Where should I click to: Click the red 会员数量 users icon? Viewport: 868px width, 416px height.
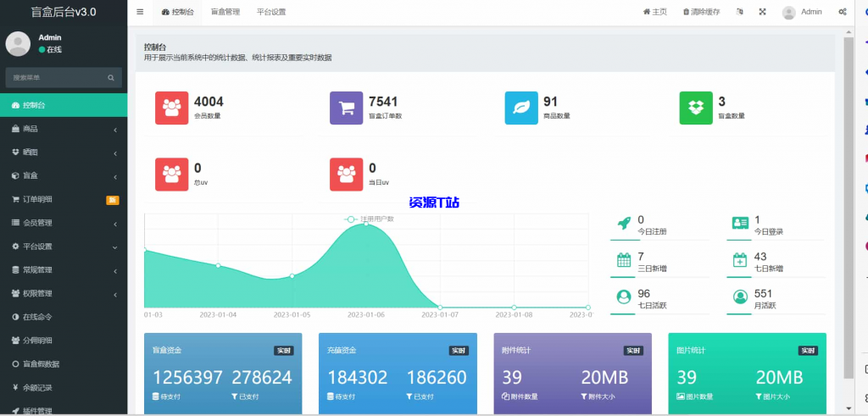[171, 108]
